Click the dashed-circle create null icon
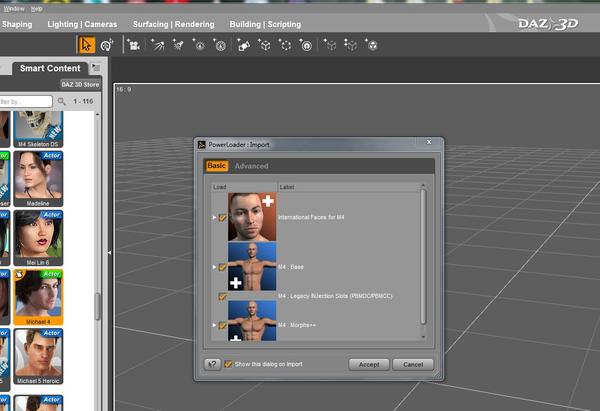Screen dimensions: 600x411 [285, 45]
